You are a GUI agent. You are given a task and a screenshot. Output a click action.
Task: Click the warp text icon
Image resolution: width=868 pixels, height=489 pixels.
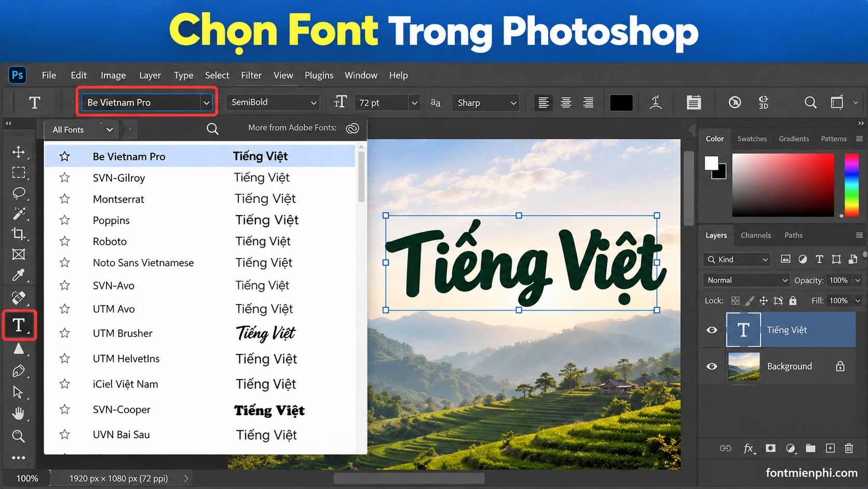656,103
